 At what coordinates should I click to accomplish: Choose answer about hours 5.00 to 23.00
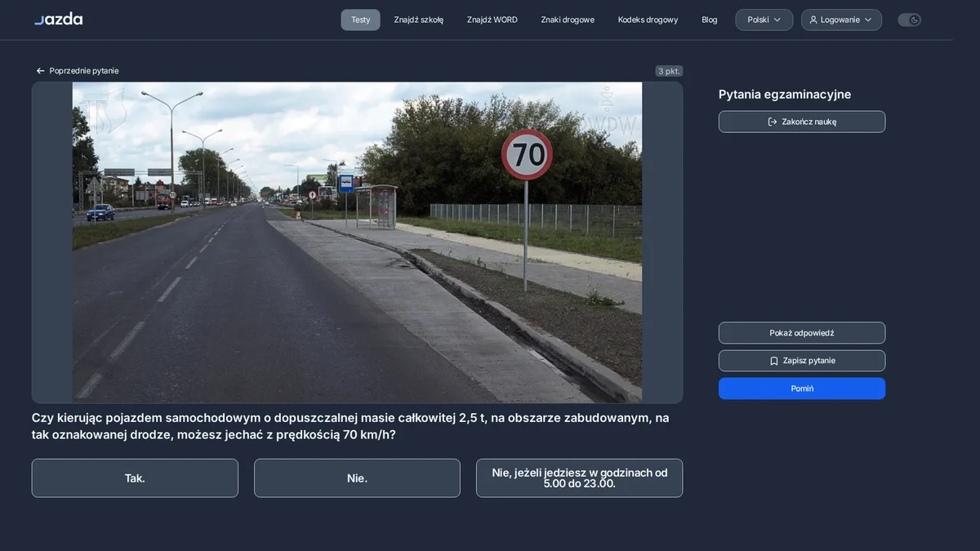pos(579,478)
